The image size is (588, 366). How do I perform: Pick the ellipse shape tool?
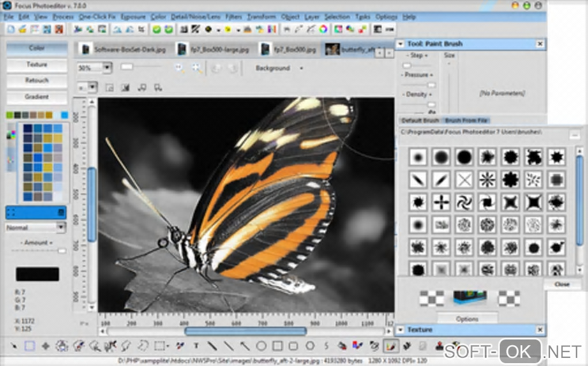tap(261, 346)
